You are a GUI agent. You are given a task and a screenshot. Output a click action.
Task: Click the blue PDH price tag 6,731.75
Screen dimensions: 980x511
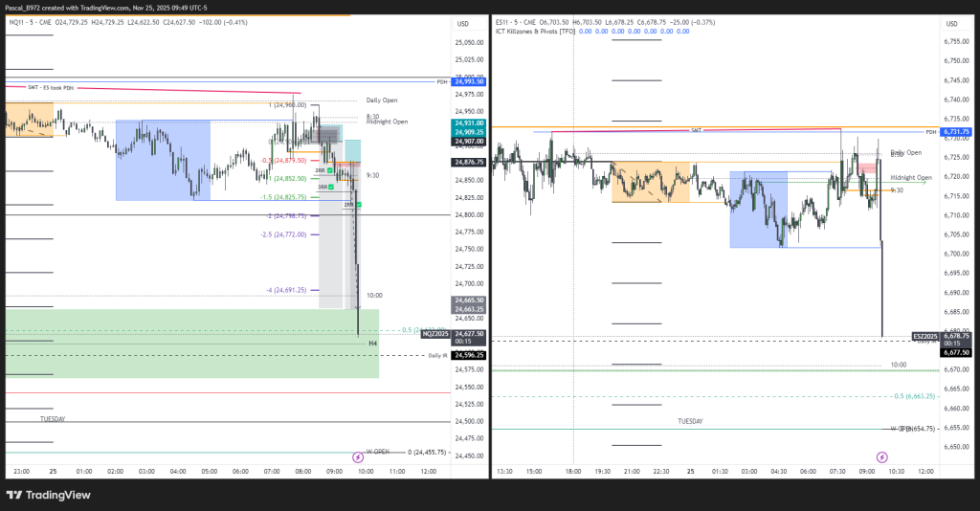click(x=956, y=132)
